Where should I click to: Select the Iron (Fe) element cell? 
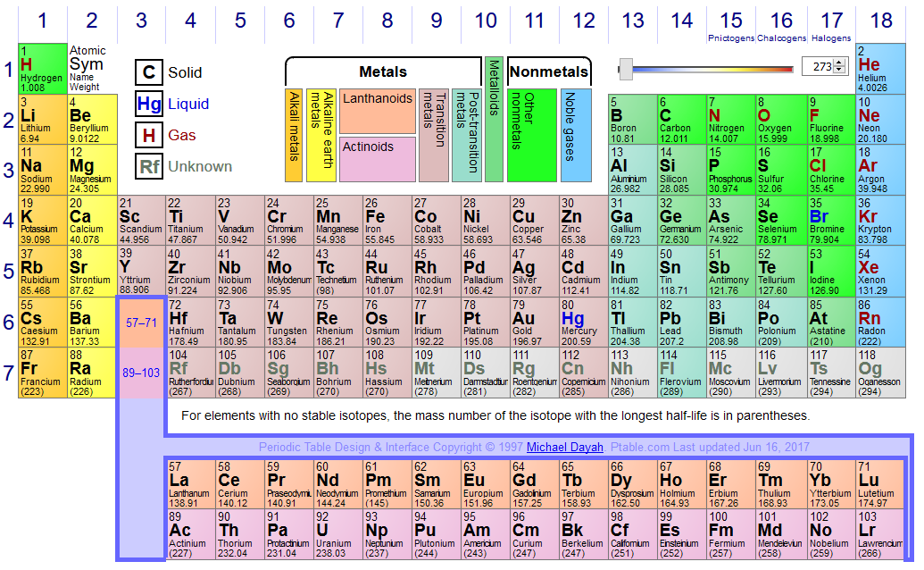coord(387,221)
